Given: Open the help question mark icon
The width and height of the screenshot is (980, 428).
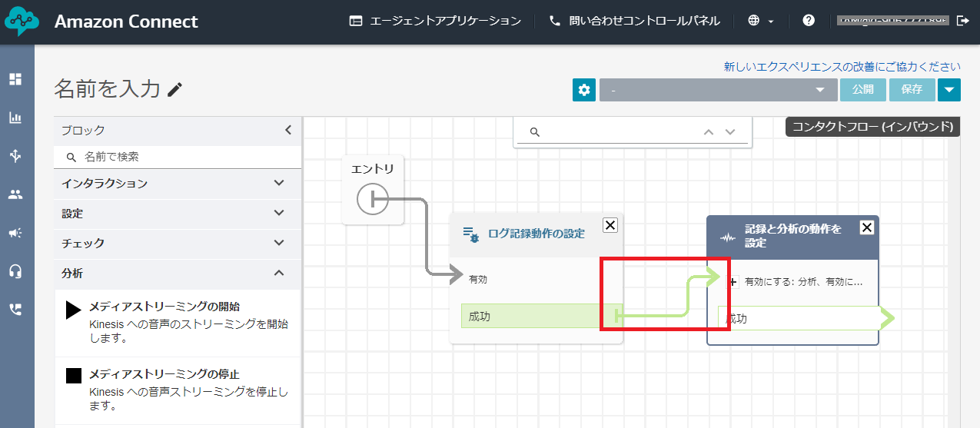Looking at the screenshot, I should point(809,21).
